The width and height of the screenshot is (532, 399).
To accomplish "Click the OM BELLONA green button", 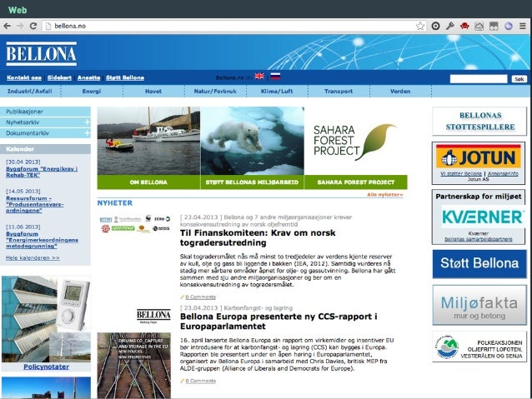I will click(148, 182).
